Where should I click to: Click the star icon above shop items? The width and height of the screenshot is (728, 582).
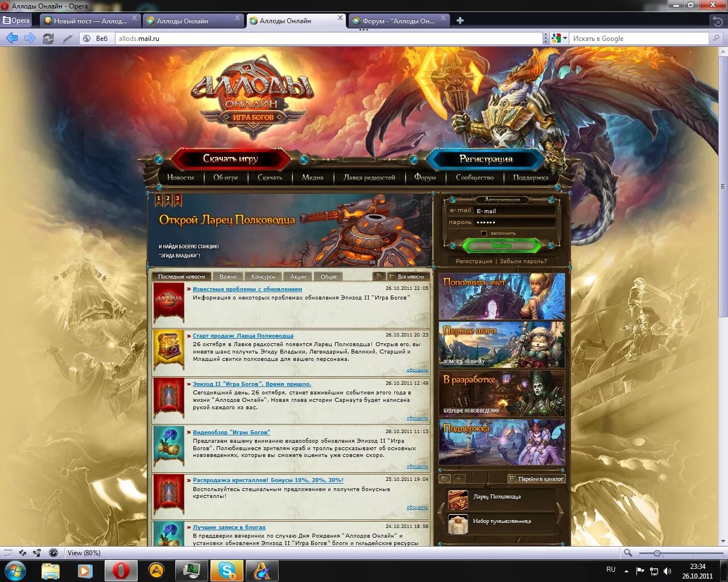pyautogui.click(x=460, y=479)
